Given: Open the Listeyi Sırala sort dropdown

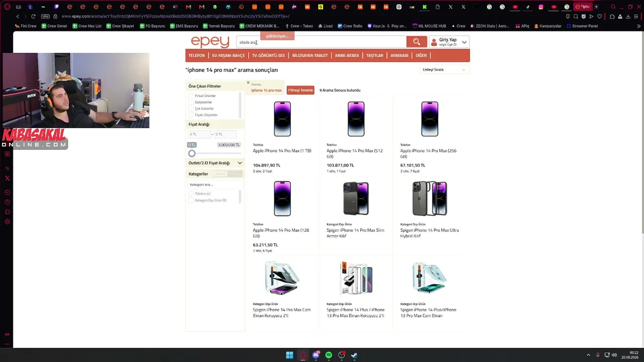Looking at the screenshot, I should [444, 69].
